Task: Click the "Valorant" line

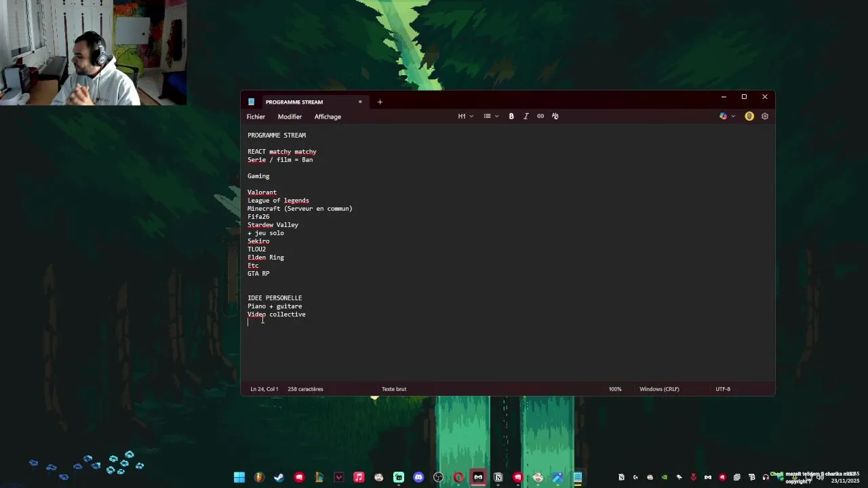Action: pos(262,192)
